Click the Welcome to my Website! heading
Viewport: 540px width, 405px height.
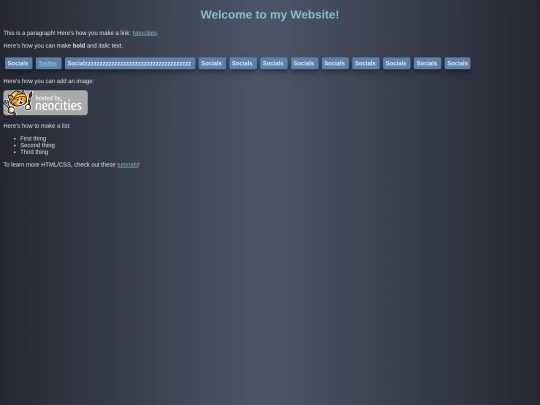click(x=270, y=15)
